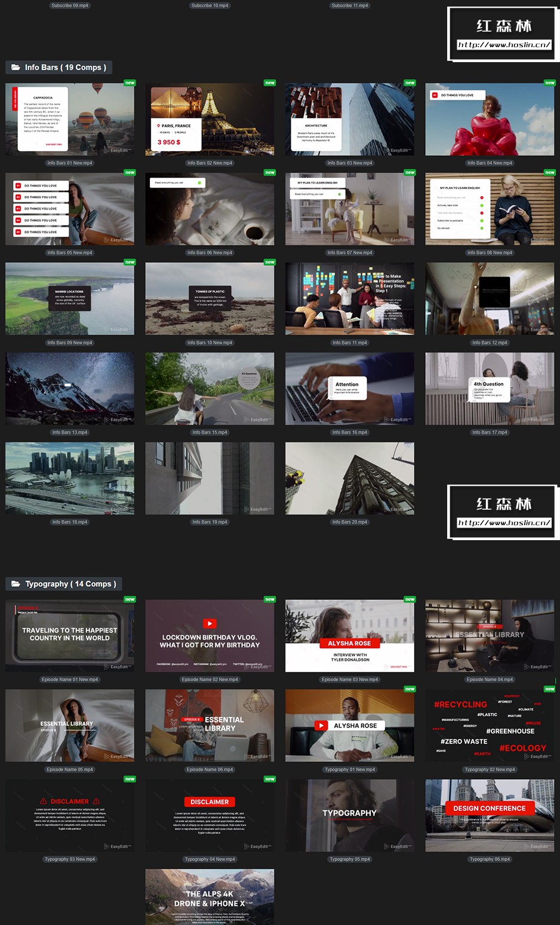Screen dimensions: 560x925
Task: Click the YouTube play icon beside ALYSHA ROSE in Typography 01
Action: tap(321, 725)
